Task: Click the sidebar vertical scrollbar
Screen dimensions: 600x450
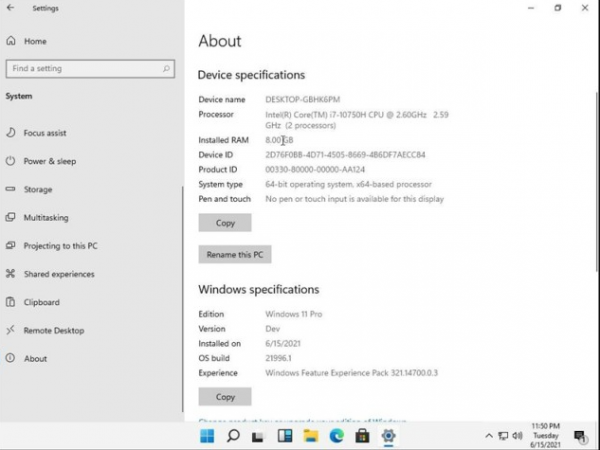Action: 183,298
